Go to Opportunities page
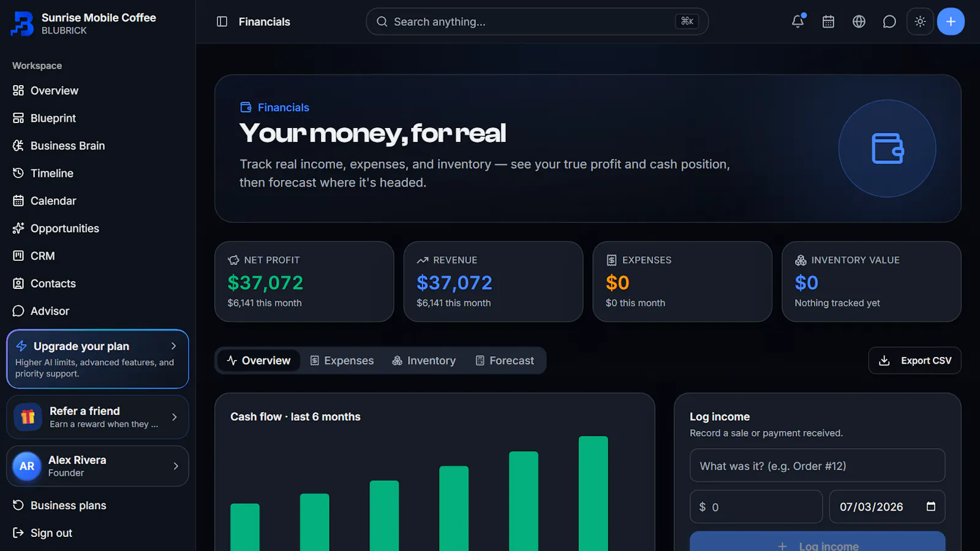The width and height of the screenshot is (980, 551). (x=97, y=228)
